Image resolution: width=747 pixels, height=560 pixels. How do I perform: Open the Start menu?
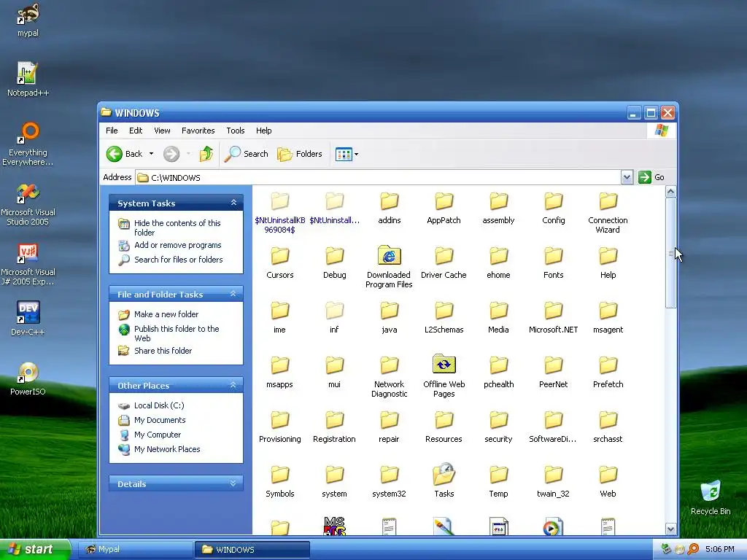[34, 549]
